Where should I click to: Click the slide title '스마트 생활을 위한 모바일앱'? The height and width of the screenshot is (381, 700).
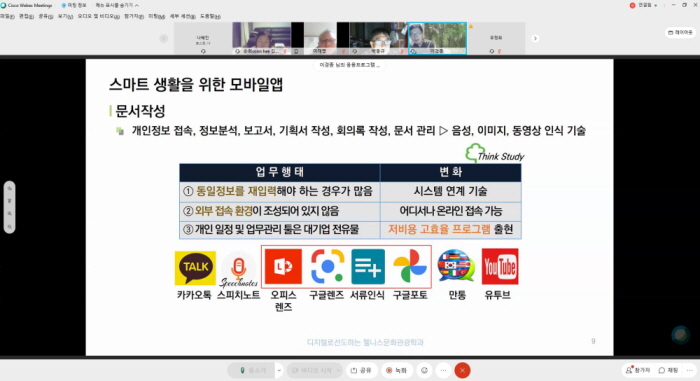click(196, 84)
